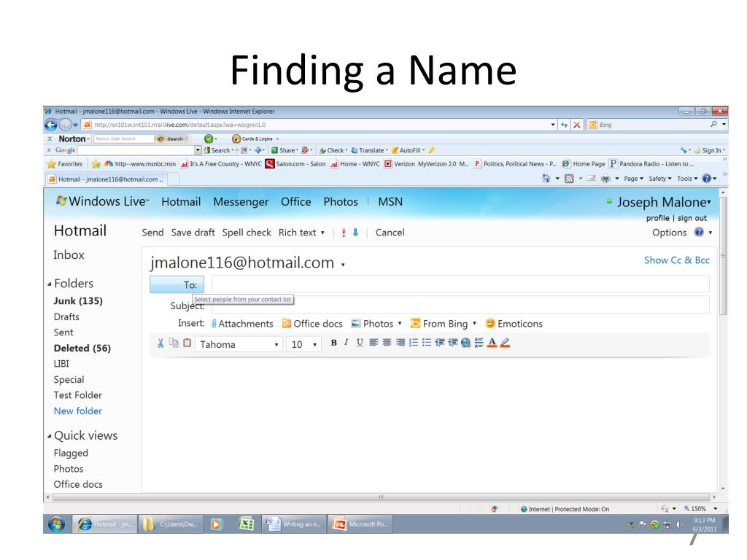This screenshot has width=747, height=560.
Task: Align text right
Action: 400,343
